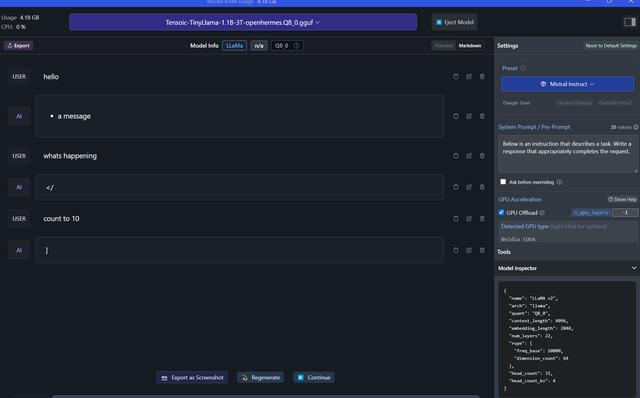
Task: Copy the "whats happening" message
Action: coord(456,156)
